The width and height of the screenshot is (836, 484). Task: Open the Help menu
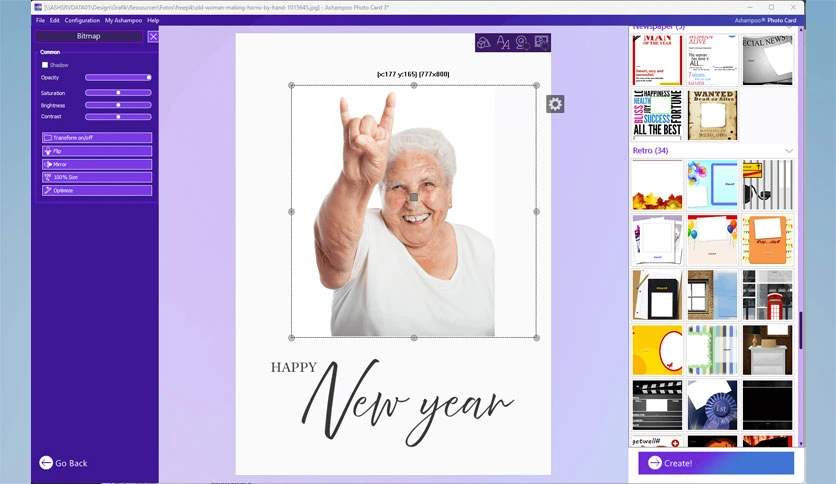point(153,20)
